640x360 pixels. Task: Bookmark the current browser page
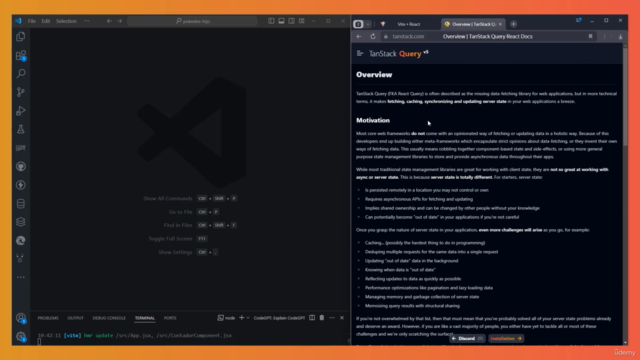(x=590, y=36)
